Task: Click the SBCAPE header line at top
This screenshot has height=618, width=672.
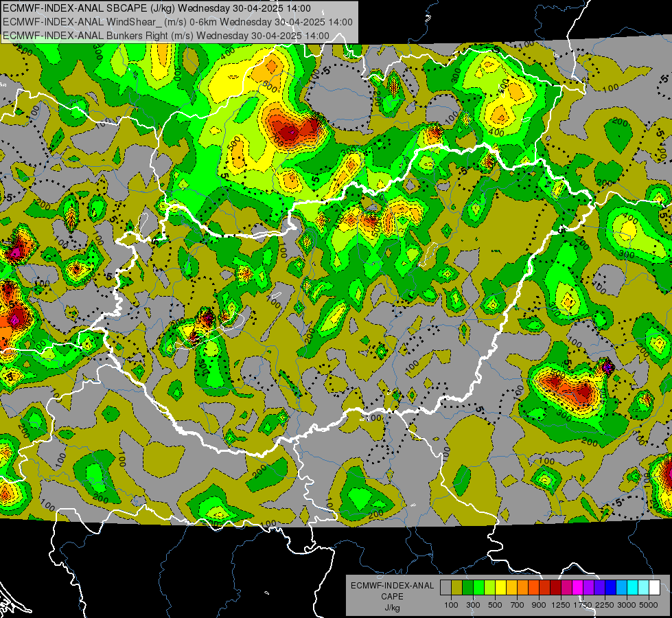Action: (x=157, y=8)
